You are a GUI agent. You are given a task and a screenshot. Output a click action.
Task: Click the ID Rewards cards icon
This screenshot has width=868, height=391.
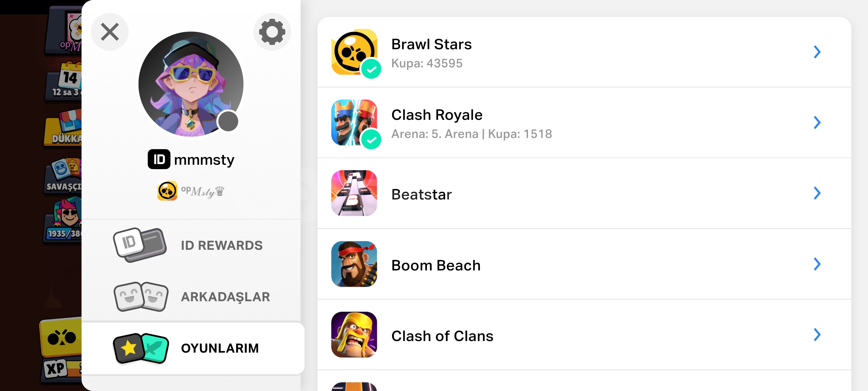coord(140,245)
